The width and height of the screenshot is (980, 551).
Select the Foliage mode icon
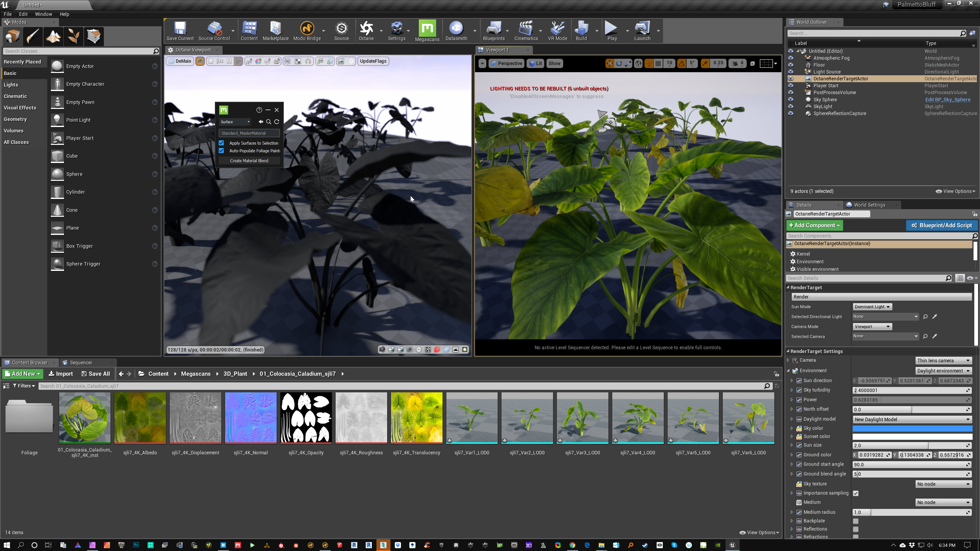pos(73,36)
